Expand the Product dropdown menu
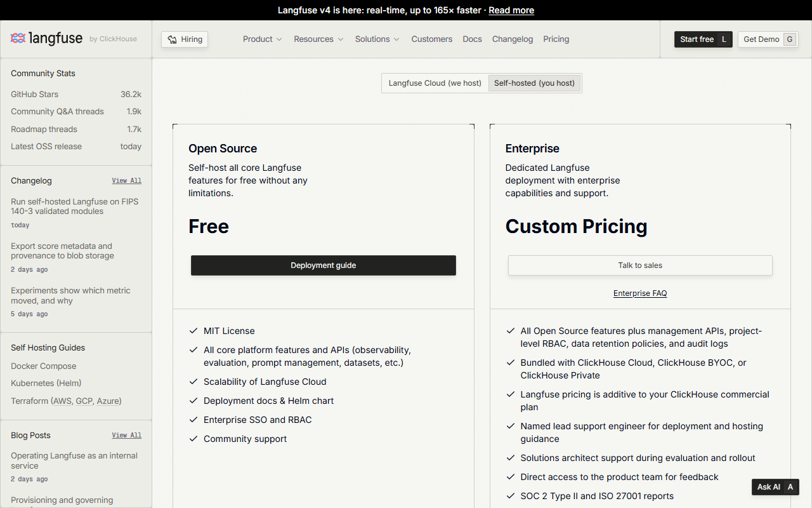This screenshot has height=508, width=812. pos(262,39)
